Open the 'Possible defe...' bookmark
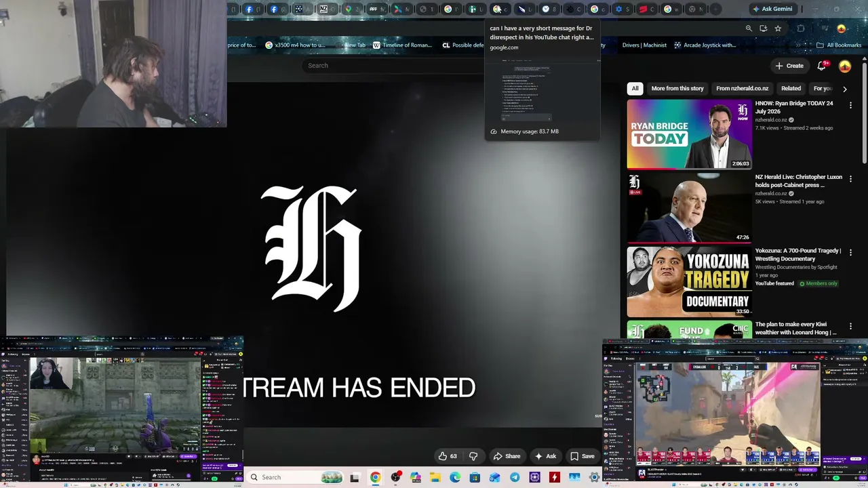Viewport: 868px width, 488px height. (462, 45)
